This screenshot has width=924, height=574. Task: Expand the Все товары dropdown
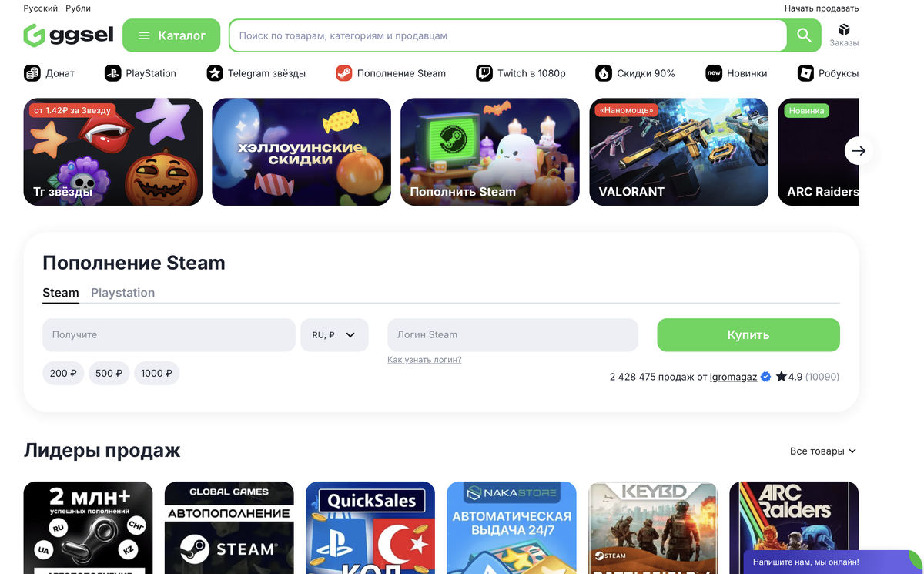823,451
